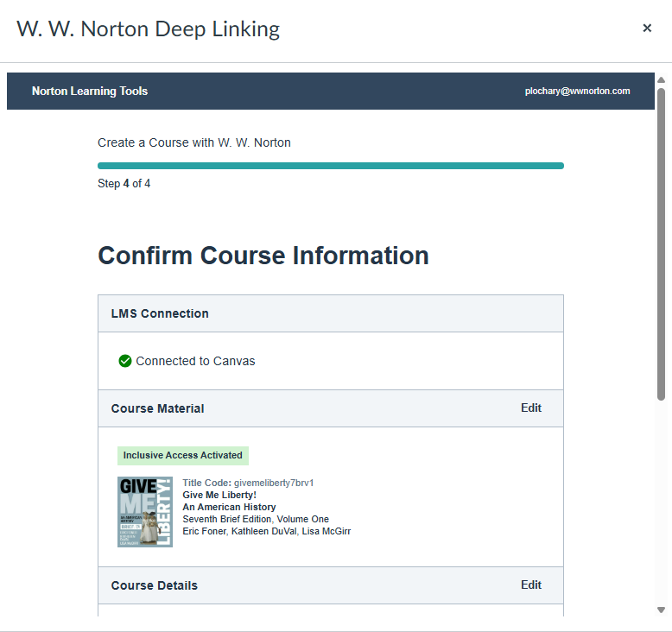This screenshot has height=632, width=672.
Task: Click the Inclusive Access Activated badge
Action: tap(183, 456)
